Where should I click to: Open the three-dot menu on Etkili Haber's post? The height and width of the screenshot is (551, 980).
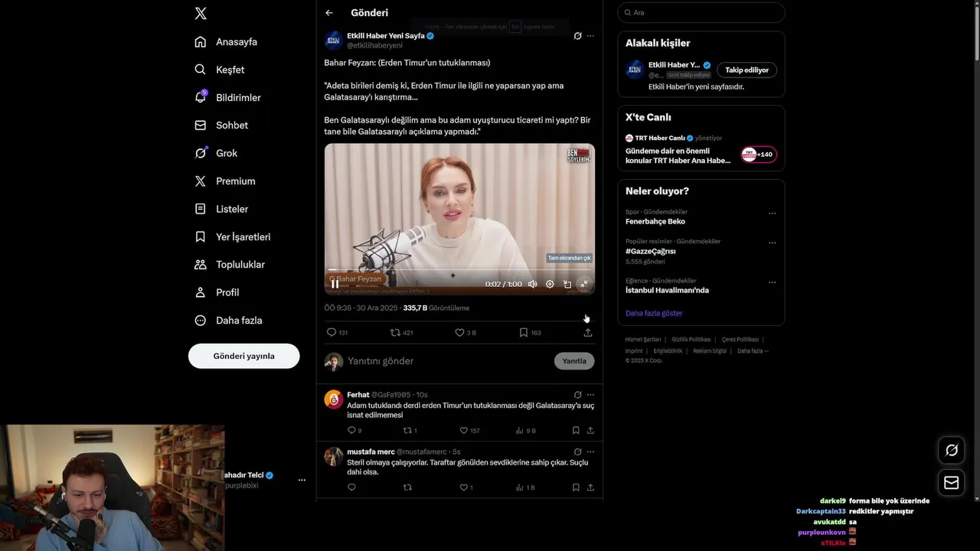point(590,36)
